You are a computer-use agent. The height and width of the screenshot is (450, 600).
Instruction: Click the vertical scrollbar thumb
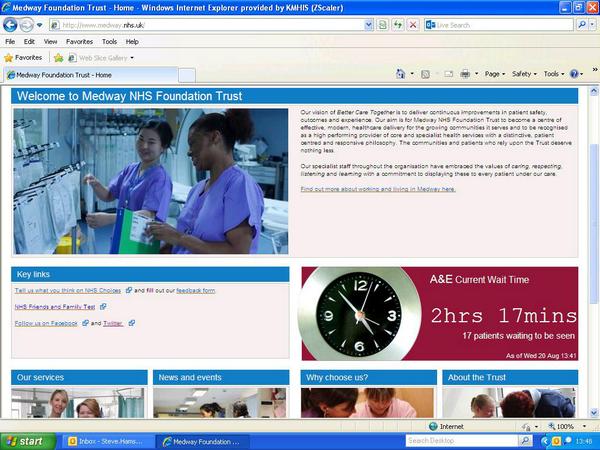[x=594, y=224]
